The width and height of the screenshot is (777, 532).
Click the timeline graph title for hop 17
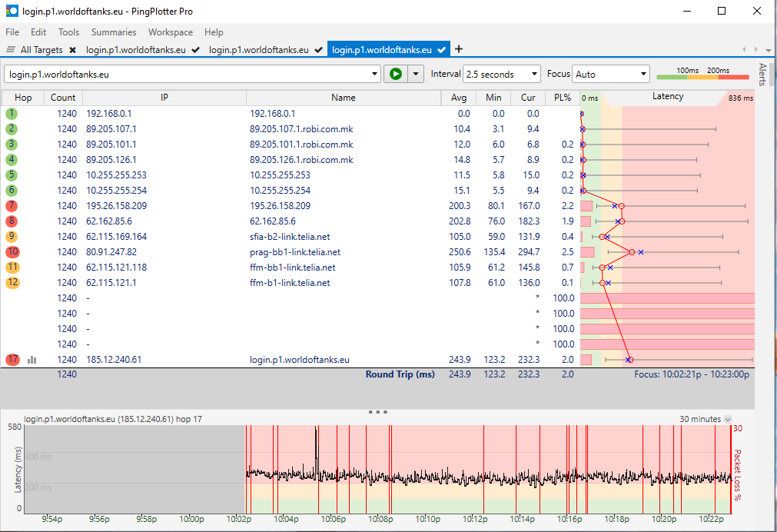coord(113,419)
